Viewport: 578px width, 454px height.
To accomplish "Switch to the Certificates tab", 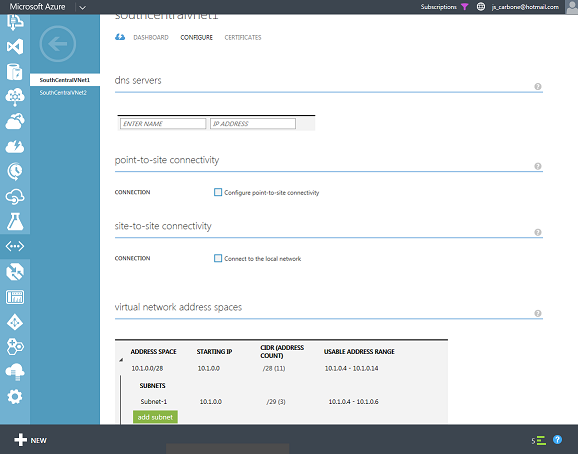I will (x=243, y=38).
